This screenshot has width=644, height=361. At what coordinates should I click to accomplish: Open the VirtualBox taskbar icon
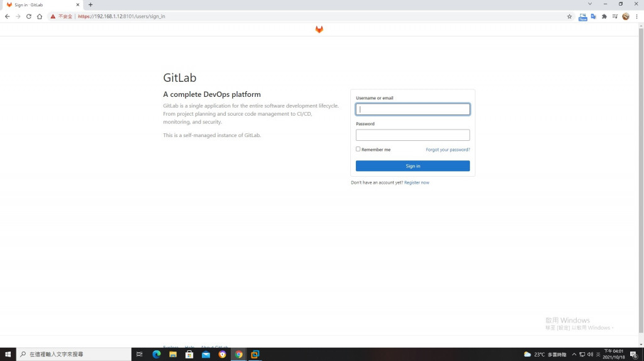coord(255,354)
